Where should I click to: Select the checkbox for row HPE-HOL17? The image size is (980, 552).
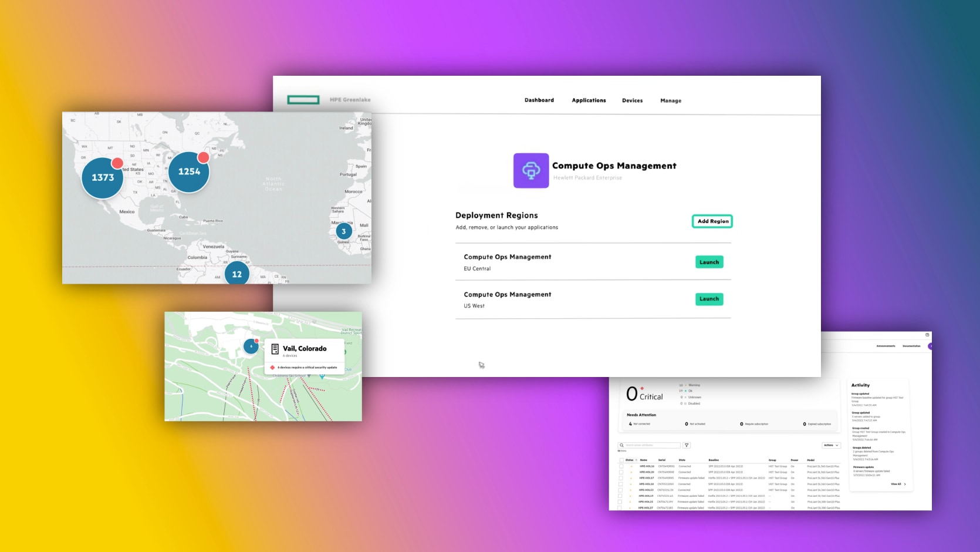(x=621, y=478)
